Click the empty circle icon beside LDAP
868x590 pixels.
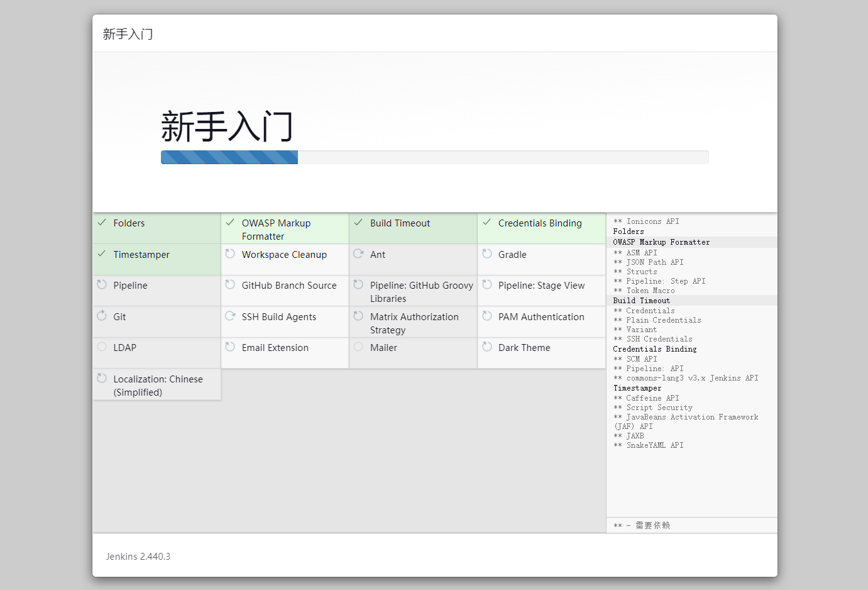(102, 347)
